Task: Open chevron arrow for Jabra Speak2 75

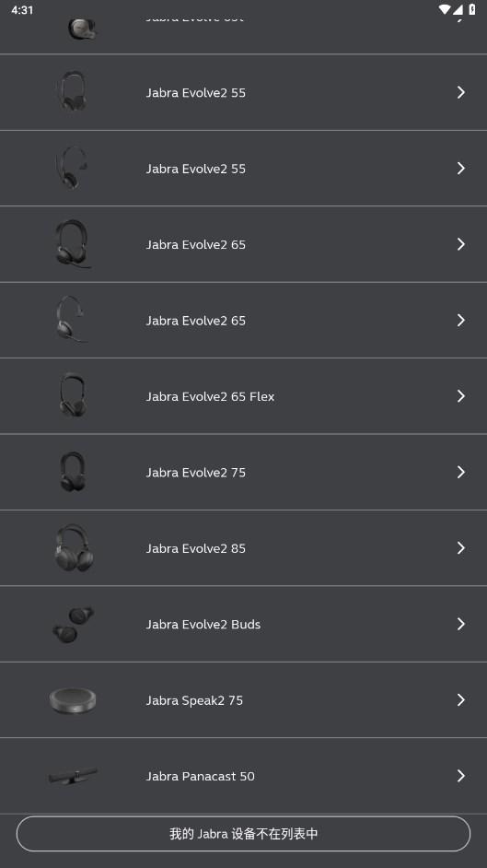Action: click(461, 699)
